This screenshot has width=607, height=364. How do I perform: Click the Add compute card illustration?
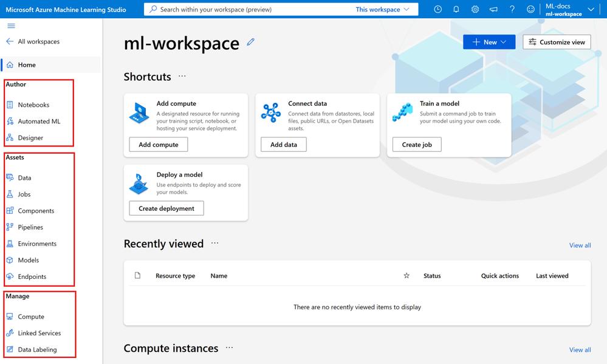(139, 113)
